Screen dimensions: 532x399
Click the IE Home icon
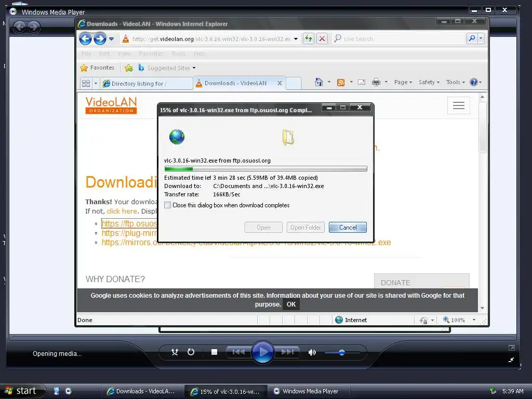(319, 82)
